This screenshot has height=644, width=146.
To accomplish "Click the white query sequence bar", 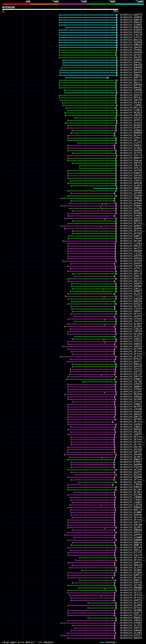I will click(60, 9).
